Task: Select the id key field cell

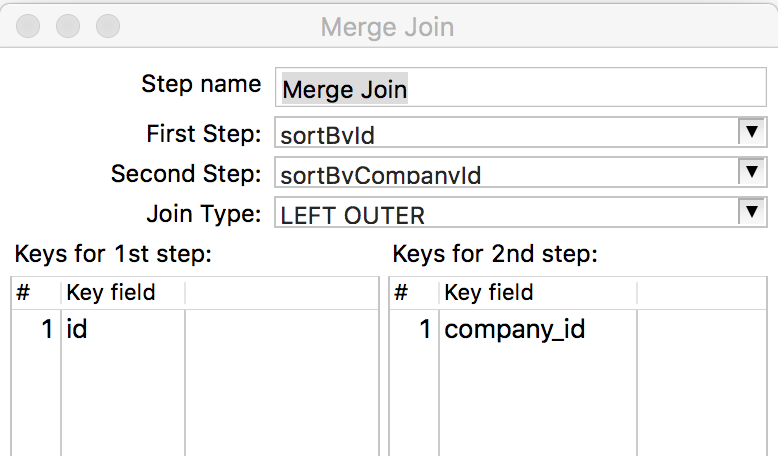Action: (123, 329)
